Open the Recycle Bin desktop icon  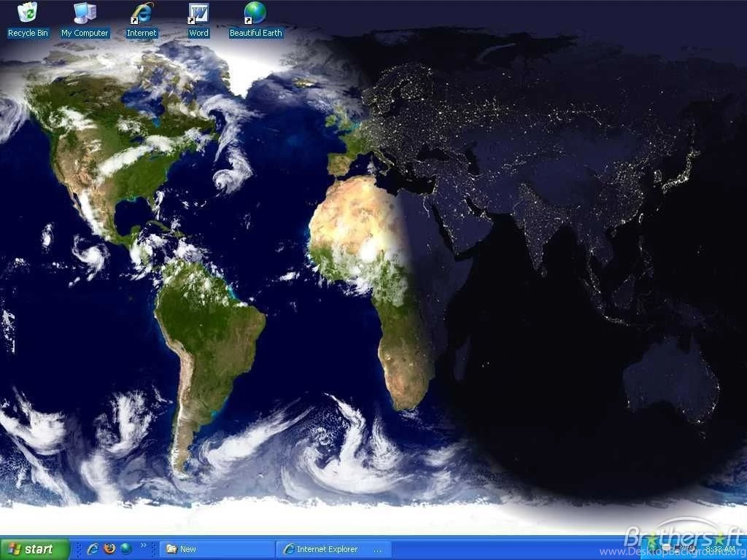click(28, 12)
